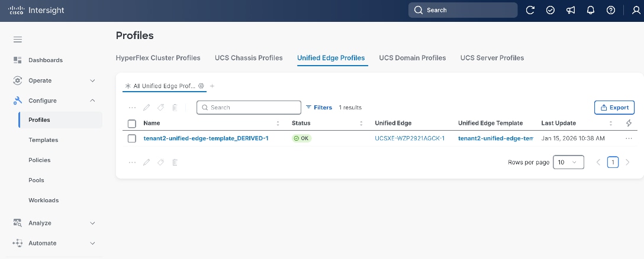The image size is (644, 259).
Task: Sort by the Status column arrows
Action: (x=362, y=123)
